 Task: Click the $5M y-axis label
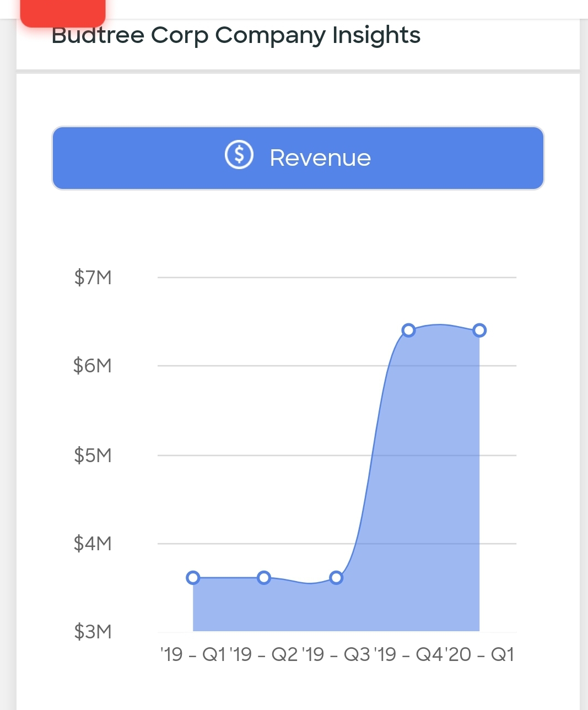click(x=93, y=456)
